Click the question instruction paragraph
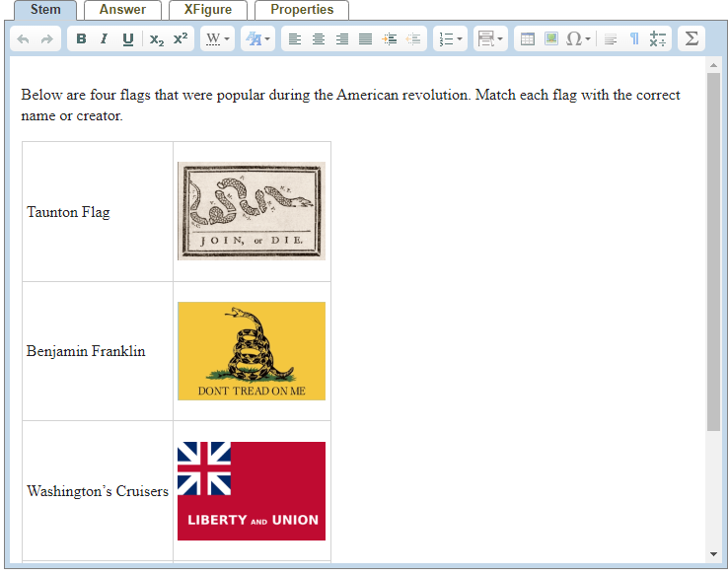 click(x=350, y=105)
